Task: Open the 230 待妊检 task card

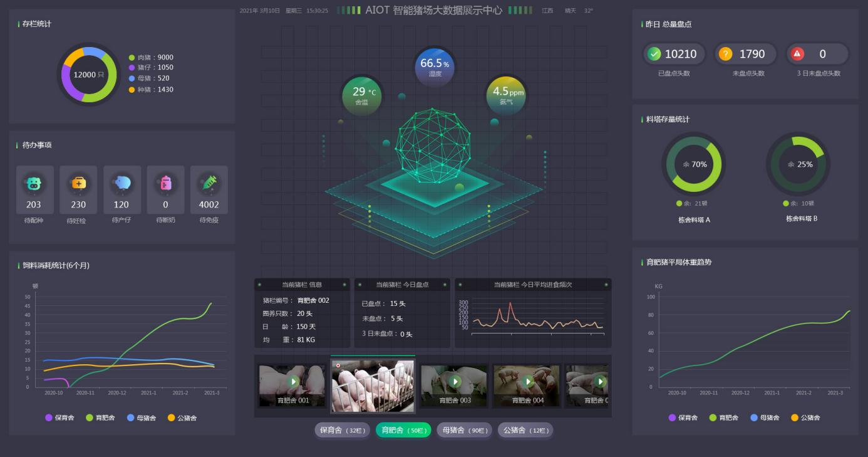Action: [x=78, y=190]
